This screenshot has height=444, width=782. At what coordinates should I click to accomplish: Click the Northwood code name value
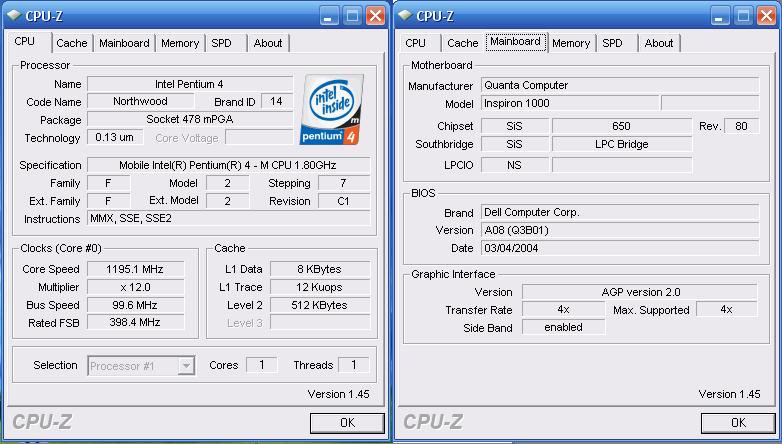click(x=141, y=101)
